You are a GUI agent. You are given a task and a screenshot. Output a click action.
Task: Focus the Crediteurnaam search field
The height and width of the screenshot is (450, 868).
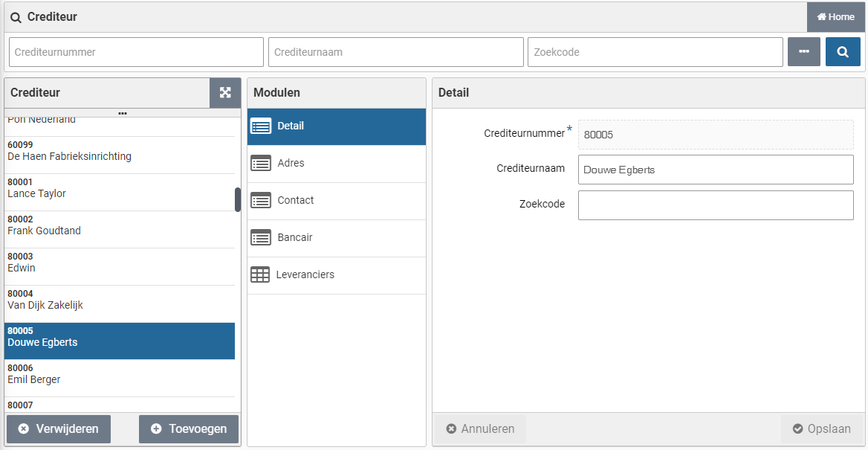click(x=395, y=52)
